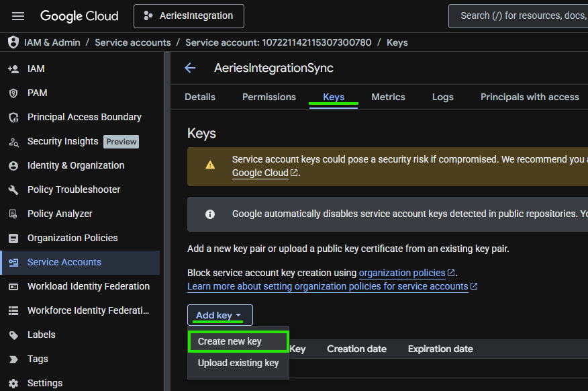Choose Create new key
Screen dimensions: 588x391
[x=238, y=341]
